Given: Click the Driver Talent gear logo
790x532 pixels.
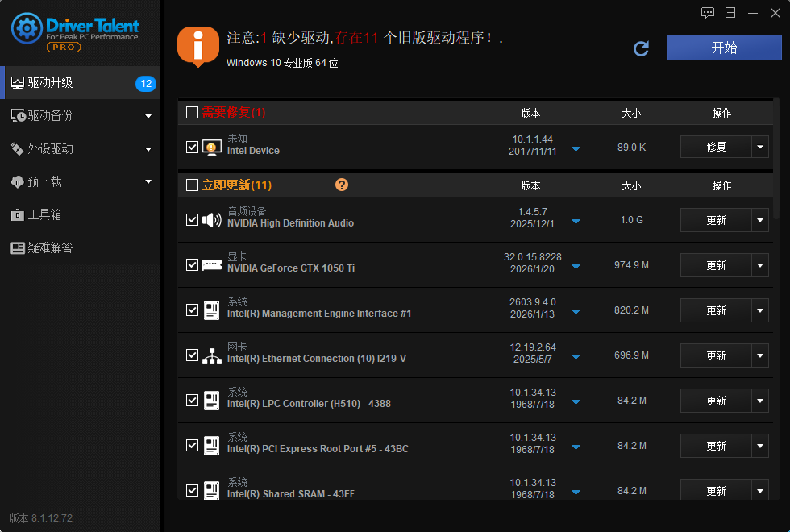Looking at the screenshot, I should pos(27,27).
